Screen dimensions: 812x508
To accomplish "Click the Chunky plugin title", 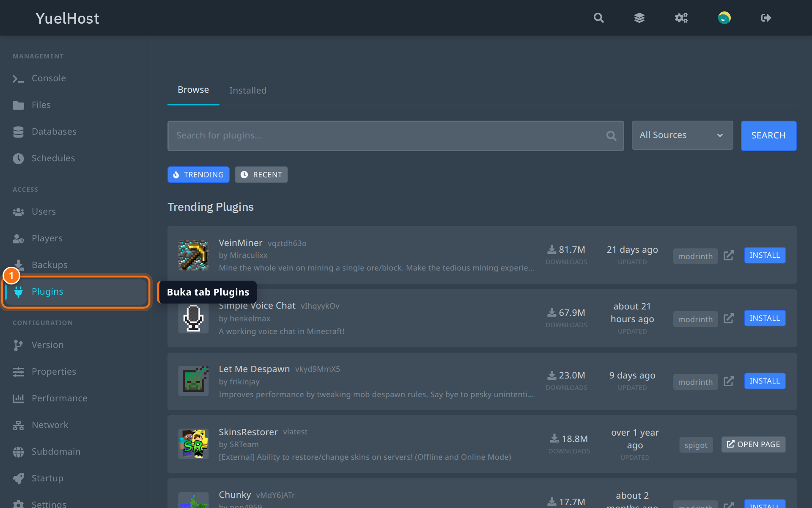I will tap(235, 494).
